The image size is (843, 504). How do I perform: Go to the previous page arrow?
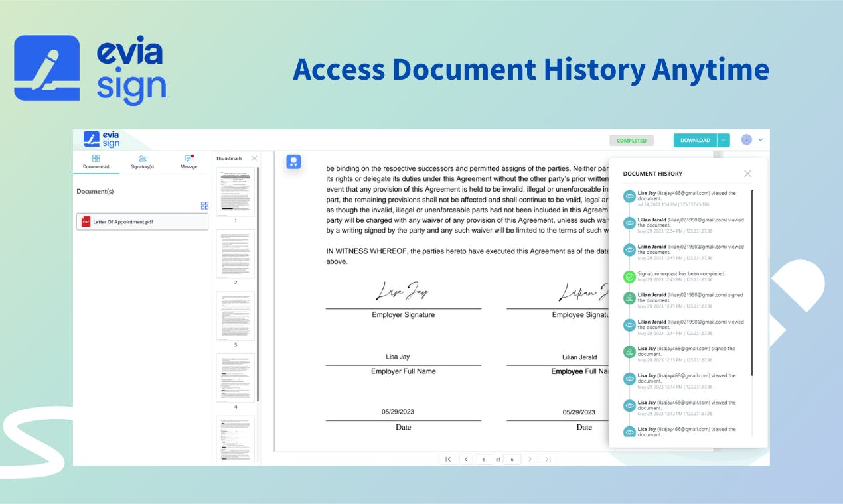(466, 459)
